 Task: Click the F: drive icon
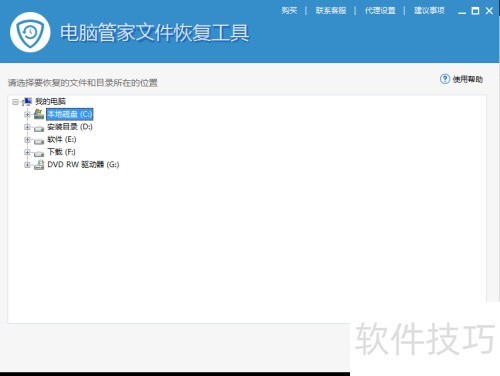pos(39,154)
